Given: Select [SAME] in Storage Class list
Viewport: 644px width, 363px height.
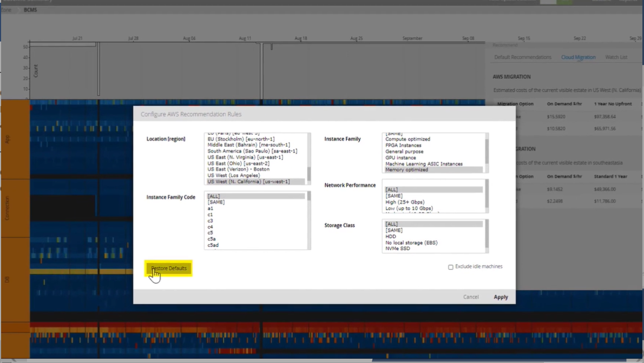Looking at the screenshot, I should click(x=394, y=230).
